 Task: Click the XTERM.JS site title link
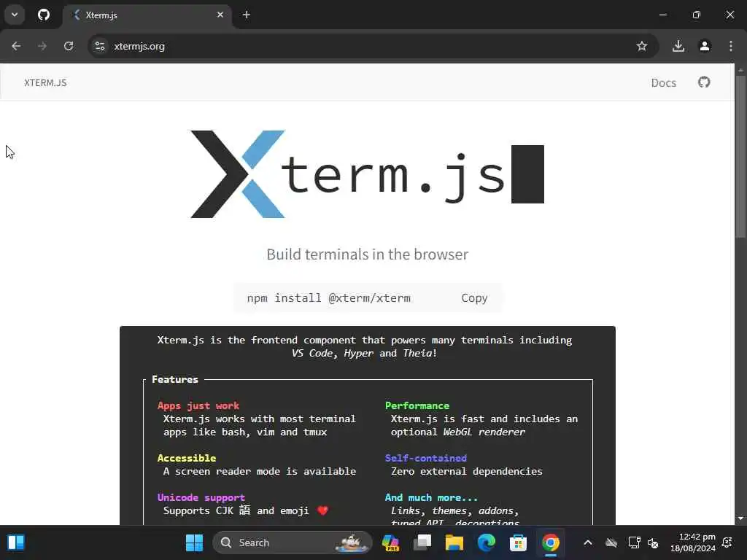46,83
